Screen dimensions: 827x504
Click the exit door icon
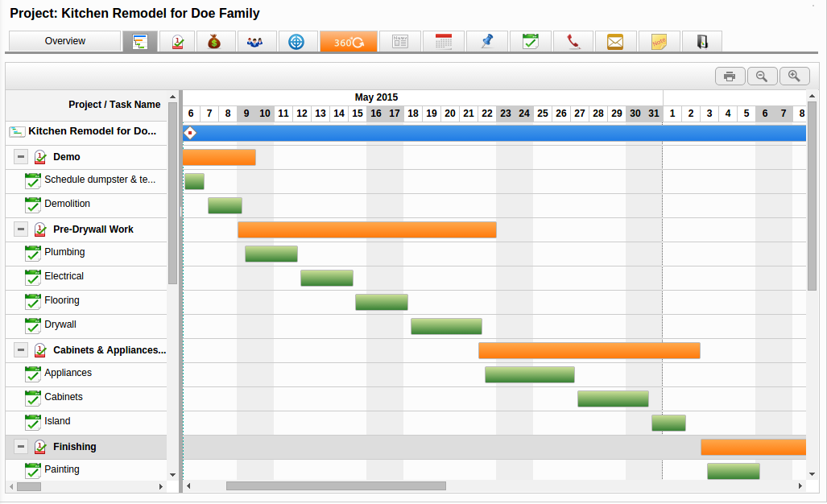[701, 42]
